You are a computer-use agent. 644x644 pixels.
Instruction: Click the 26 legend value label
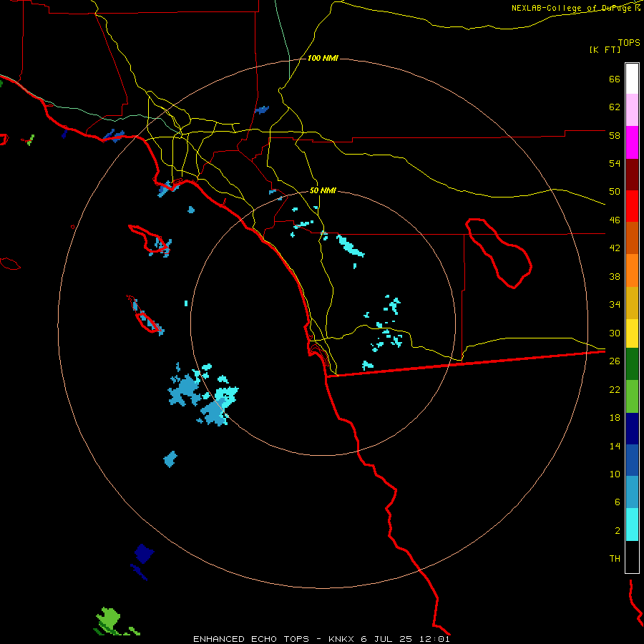click(615, 361)
